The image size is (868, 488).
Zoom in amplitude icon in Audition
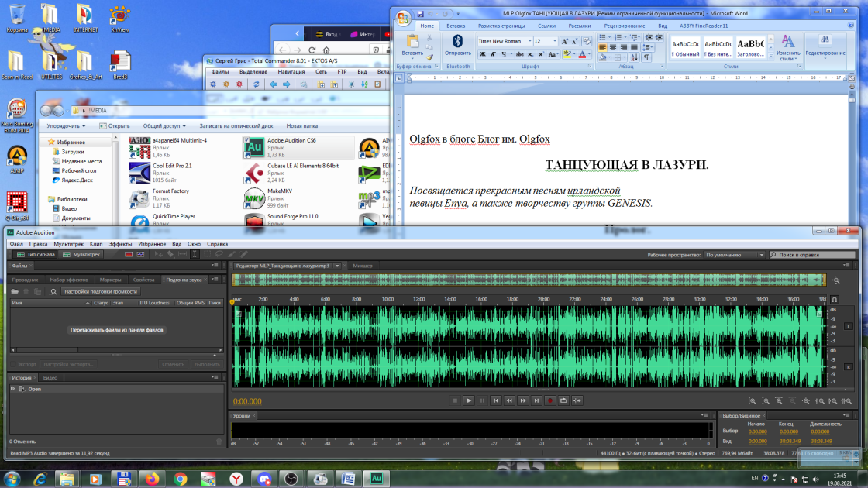[753, 401]
